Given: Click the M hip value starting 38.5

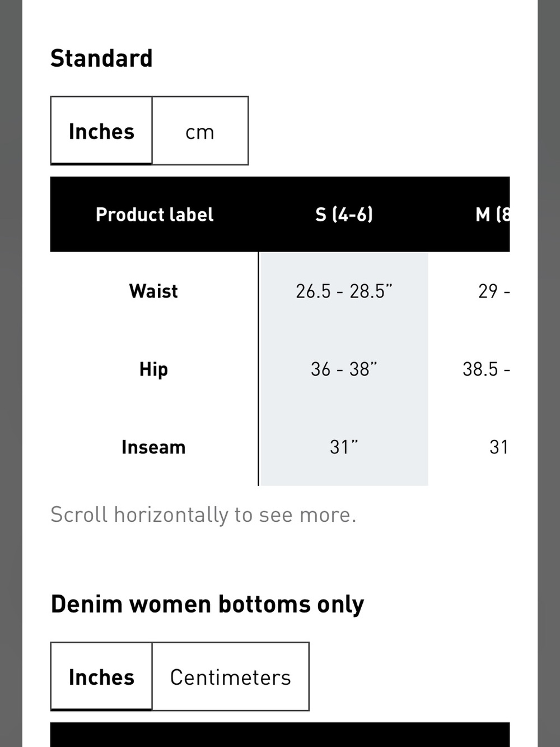Looking at the screenshot, I should [486, 369].
